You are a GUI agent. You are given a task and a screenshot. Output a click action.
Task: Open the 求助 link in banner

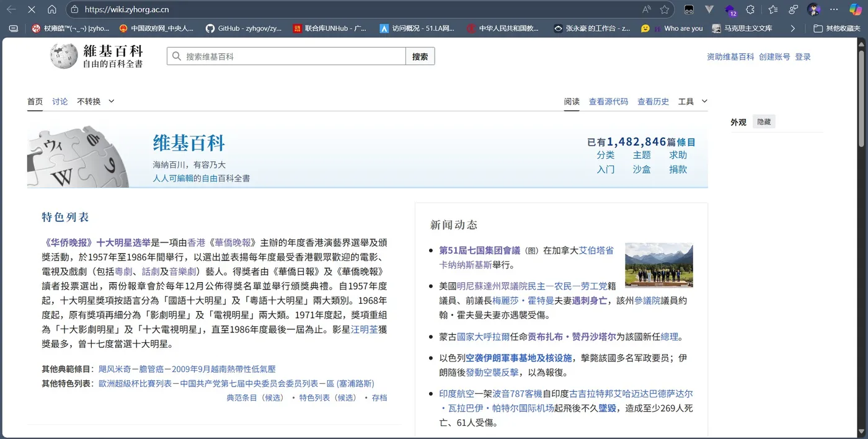point(678,155)
